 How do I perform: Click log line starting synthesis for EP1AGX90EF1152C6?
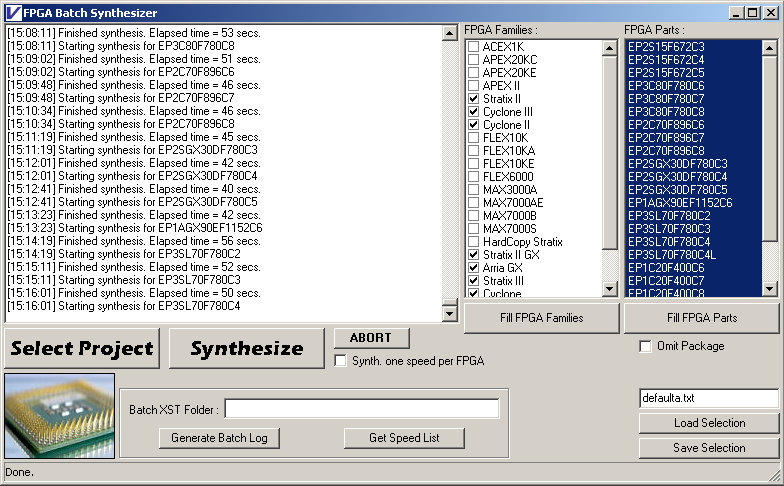[134, 228]
